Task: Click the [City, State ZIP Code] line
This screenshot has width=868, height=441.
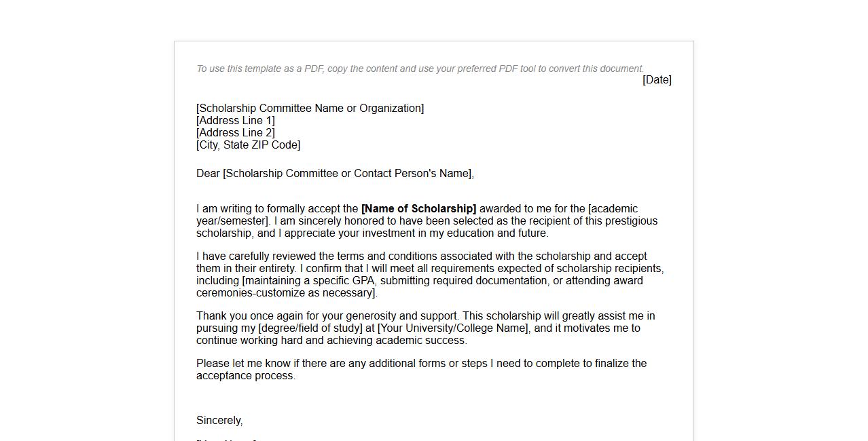Action: pyautogui.click(x=248, y=145)
